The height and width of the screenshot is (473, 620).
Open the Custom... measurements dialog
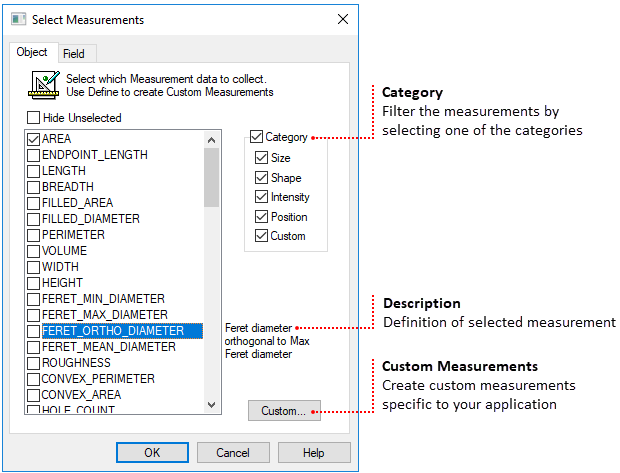[x=284, y=411]
